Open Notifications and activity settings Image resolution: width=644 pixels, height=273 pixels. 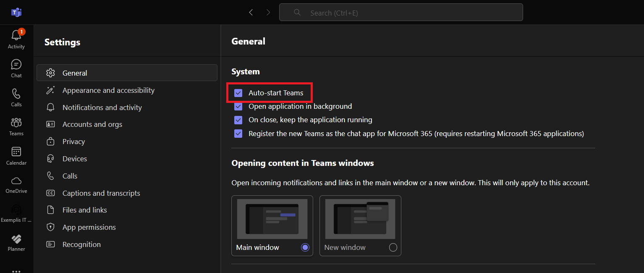(127, 108)
